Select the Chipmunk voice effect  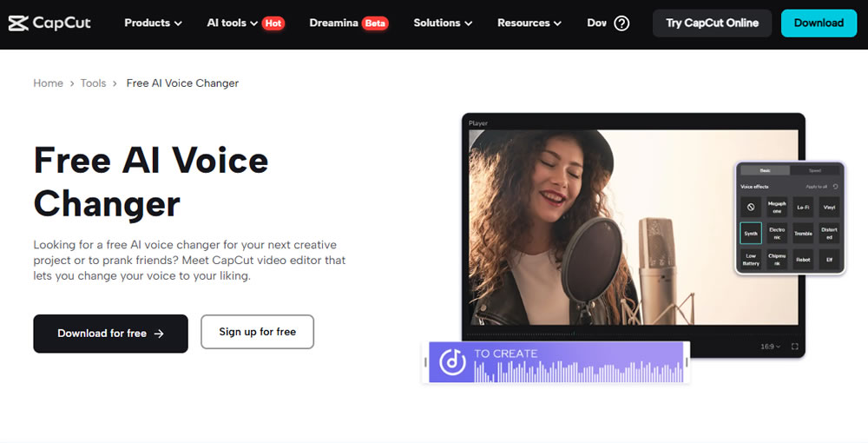point(777,259)
